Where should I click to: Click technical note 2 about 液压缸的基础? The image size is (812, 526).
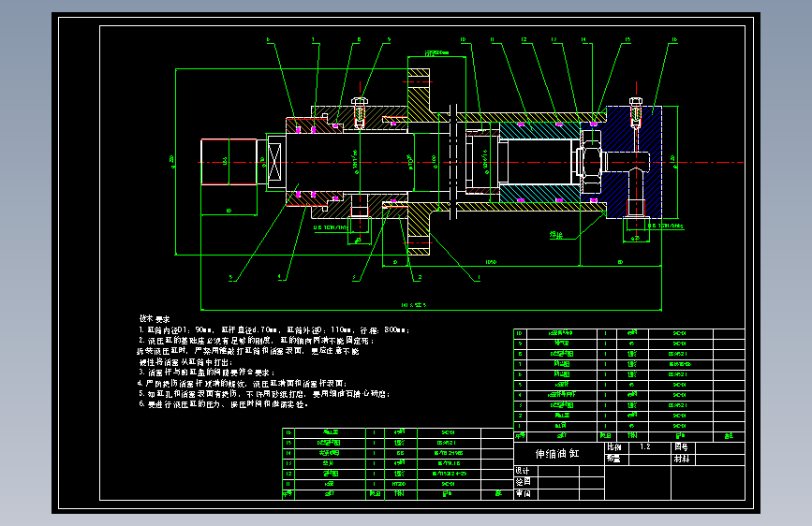(x=257, y=341)
